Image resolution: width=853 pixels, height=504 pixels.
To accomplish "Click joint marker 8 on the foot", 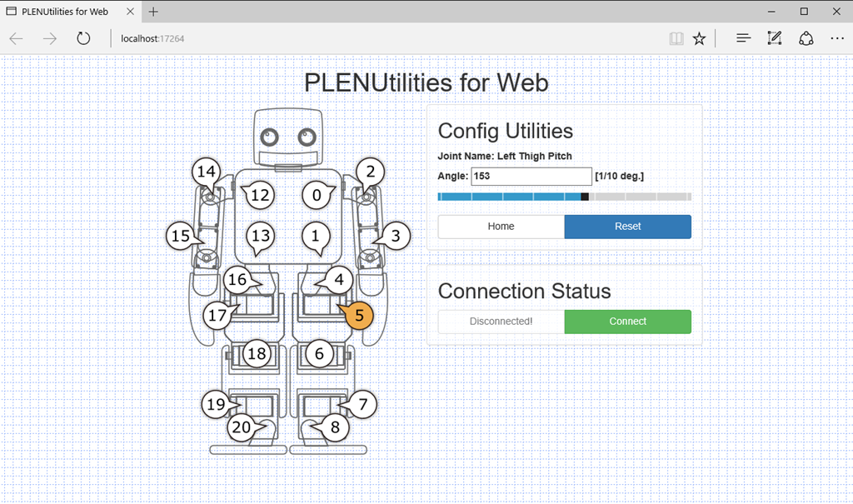I will pos(335,428).
